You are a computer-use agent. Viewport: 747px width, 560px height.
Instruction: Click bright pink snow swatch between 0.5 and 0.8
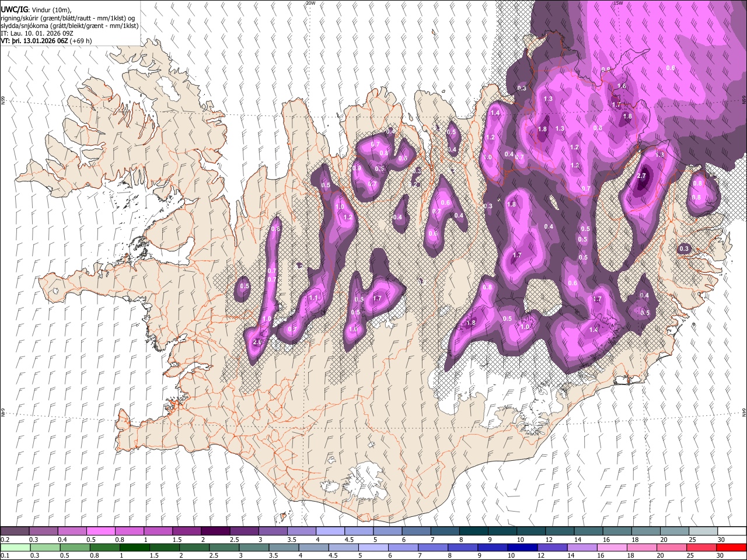point(100,531)
